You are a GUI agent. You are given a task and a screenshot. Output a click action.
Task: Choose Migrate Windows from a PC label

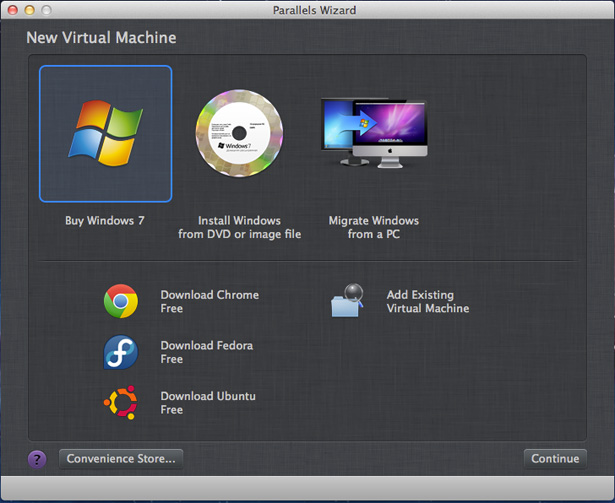click(374, 227)
